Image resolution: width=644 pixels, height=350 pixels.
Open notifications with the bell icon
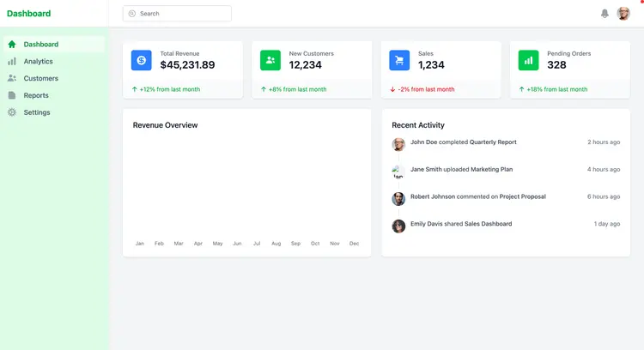[x=605, y=14]
